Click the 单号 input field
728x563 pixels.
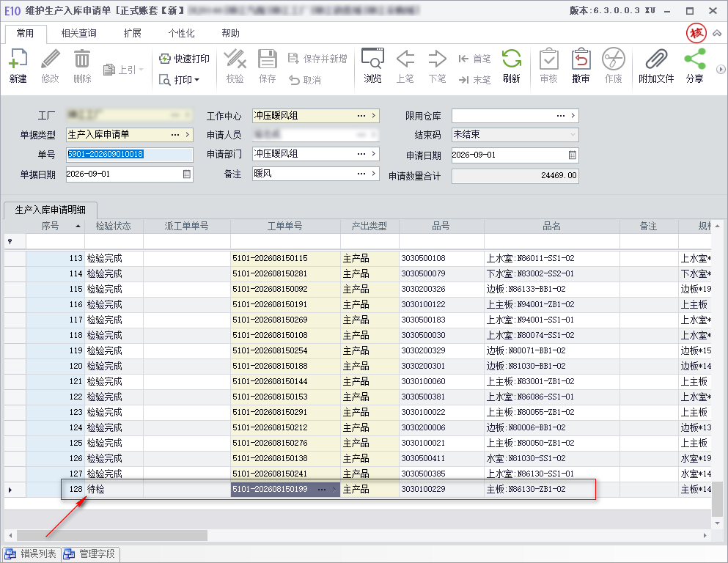click(x=130, y=154)
